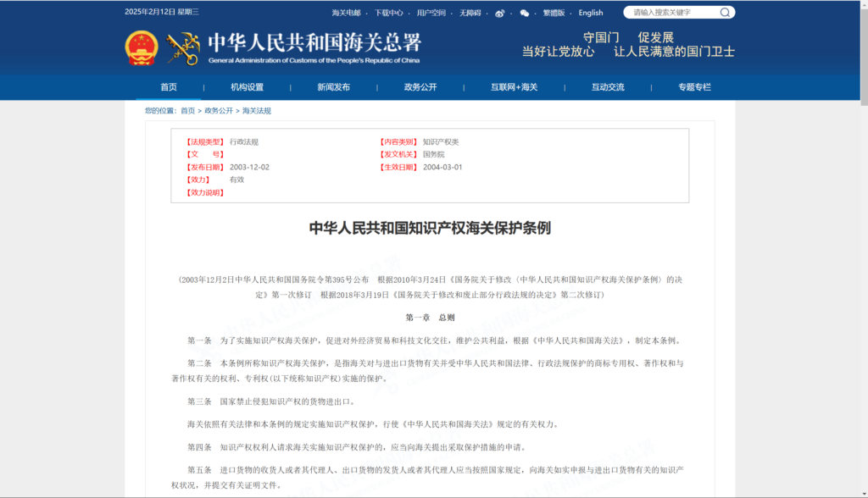868x498 pixels.
Task: Click the 【发布日期】 label
Action: [x=205, y=167]
